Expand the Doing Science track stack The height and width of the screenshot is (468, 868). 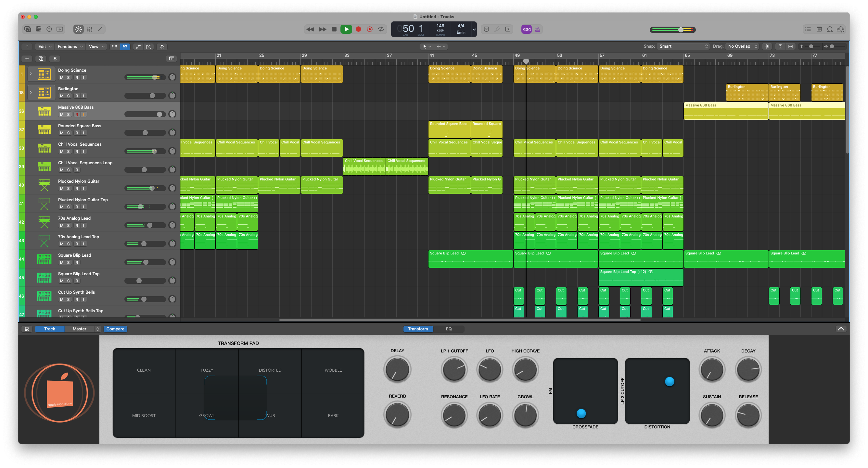pos(31,74)
